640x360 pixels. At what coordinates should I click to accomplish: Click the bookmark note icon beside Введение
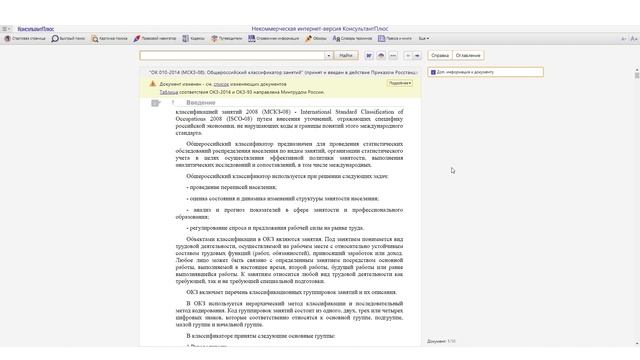coord(156,103)
